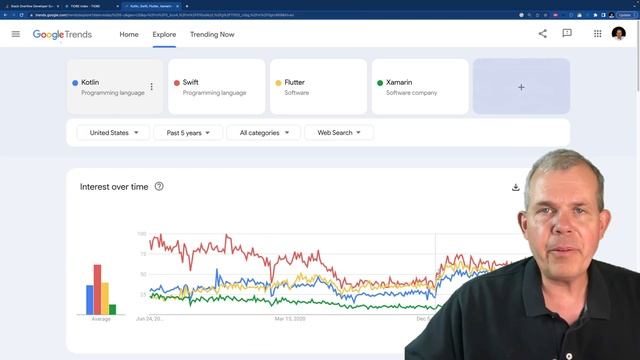Click the Xamarin search term card
The image size is (640, 360).
coord(420,87)
